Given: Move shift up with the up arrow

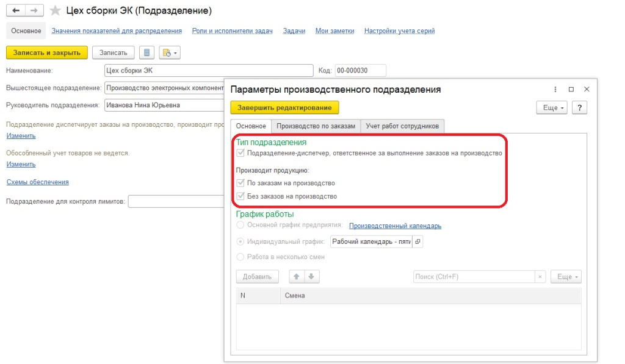Looking at the screenshot, I should 297,277.
